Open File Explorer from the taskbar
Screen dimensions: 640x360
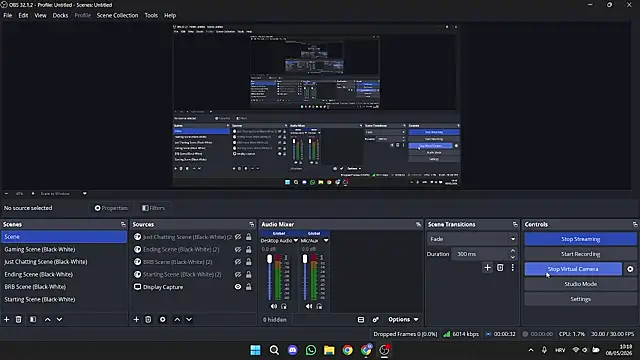click(x=329, y=350)
